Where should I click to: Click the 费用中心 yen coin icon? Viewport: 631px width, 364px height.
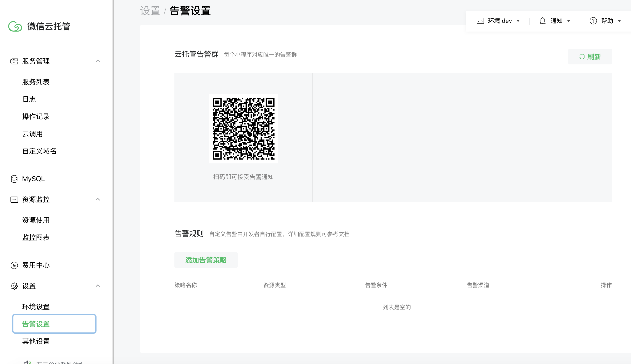point(14,265)
